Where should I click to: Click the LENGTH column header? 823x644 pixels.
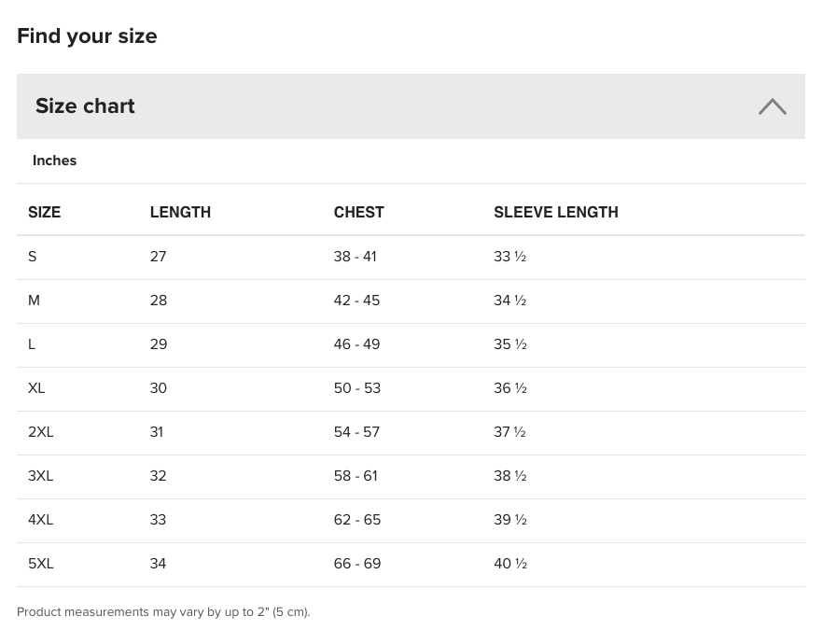click(x=180, y=213)
